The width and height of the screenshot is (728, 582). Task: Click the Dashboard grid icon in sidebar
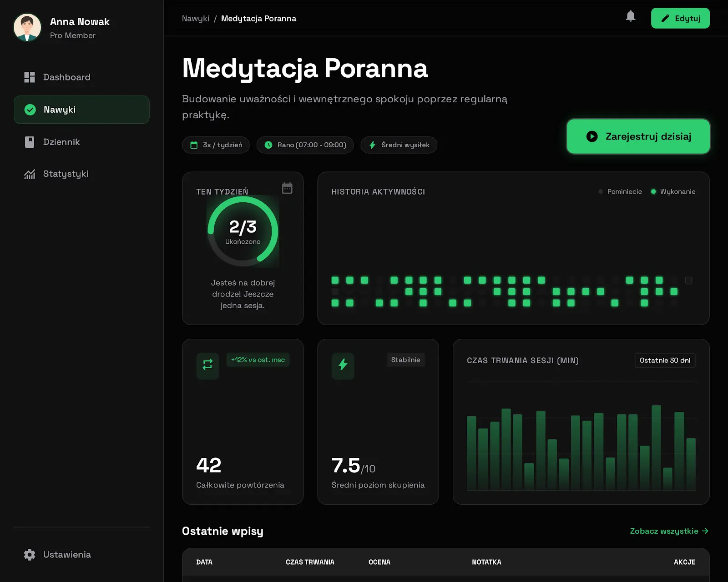30,77
